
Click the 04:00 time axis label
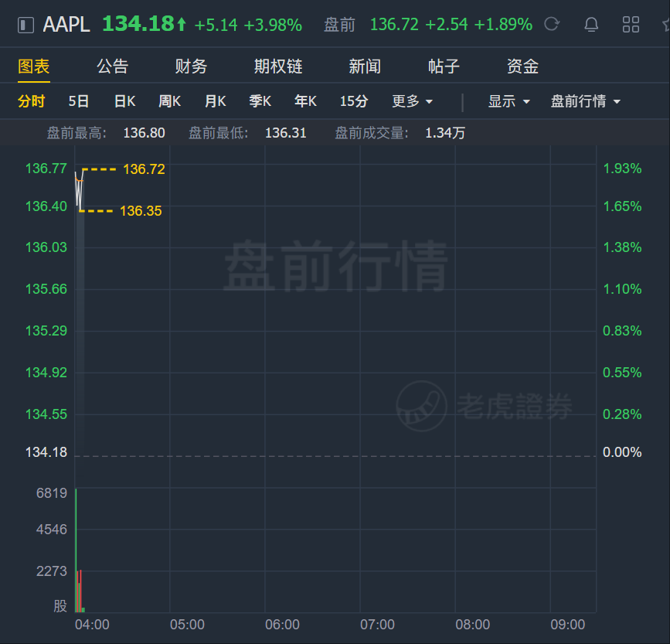[x=92, y=625]
